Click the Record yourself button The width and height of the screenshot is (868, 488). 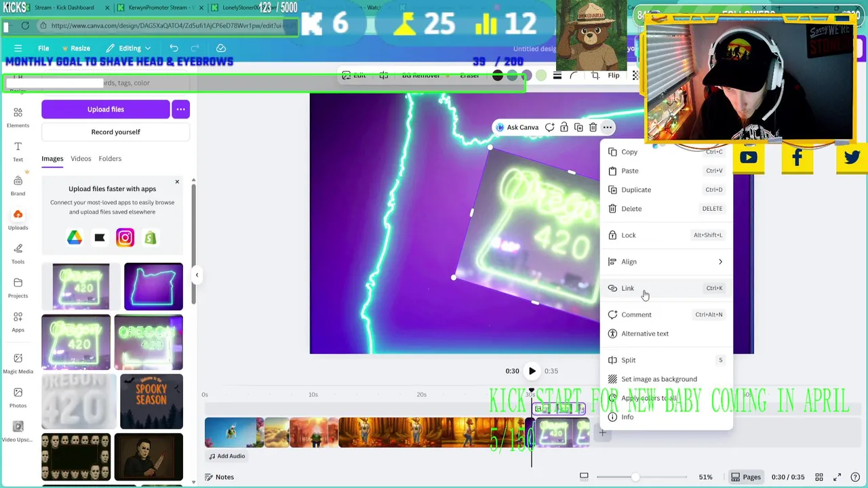pos(115,132)
